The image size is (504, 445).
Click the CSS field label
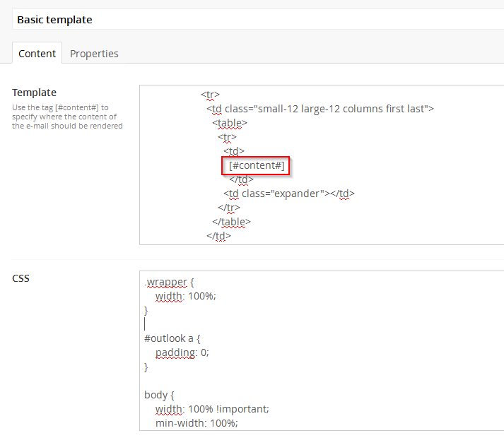click(x=21, y=278)
